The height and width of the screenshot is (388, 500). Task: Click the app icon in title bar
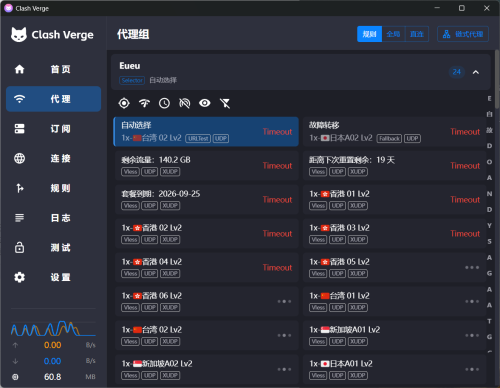[x=9, y=8]
